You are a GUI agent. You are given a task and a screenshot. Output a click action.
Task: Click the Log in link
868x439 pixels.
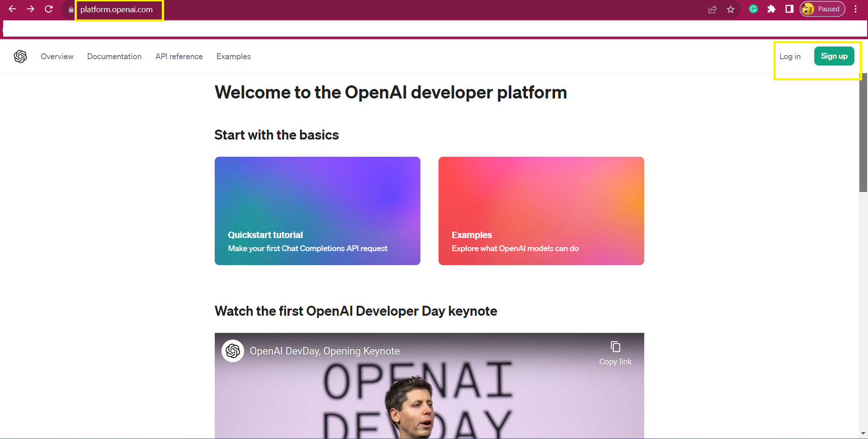coord(790,56)
